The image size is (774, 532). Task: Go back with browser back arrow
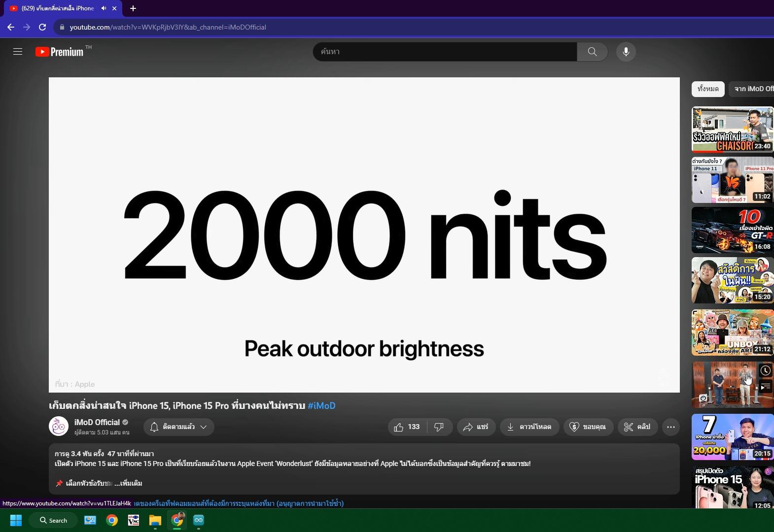tap(11, 27)
